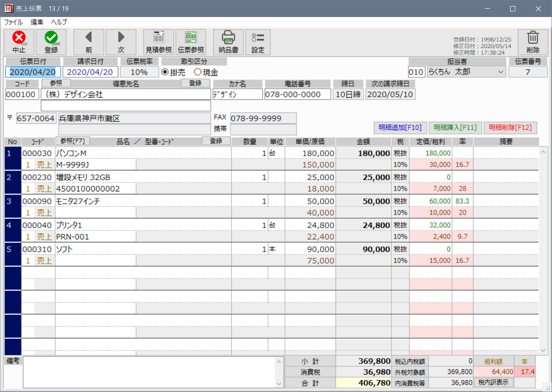This screenshot has width=552, height=392.
Task: Open 設定 settings
Action: (258, 42)
